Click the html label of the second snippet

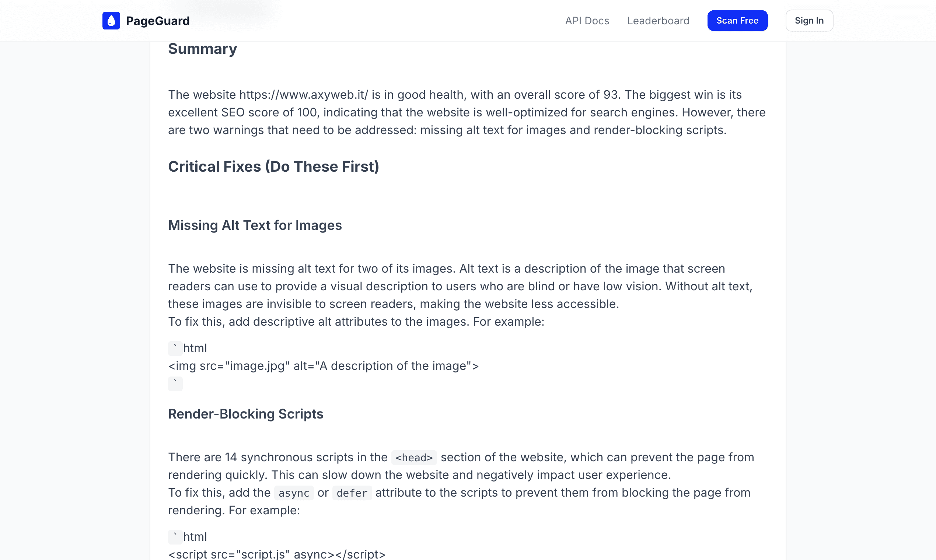[x=196, y=536]
